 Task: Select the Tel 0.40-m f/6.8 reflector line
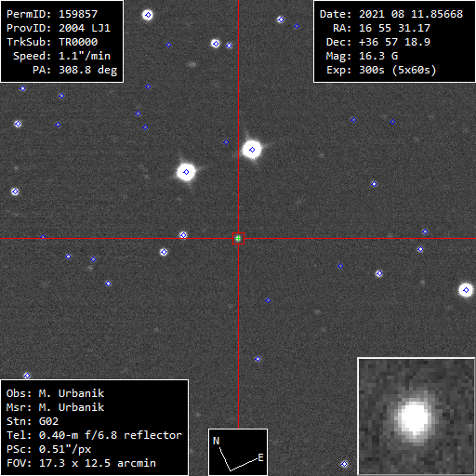94,435
